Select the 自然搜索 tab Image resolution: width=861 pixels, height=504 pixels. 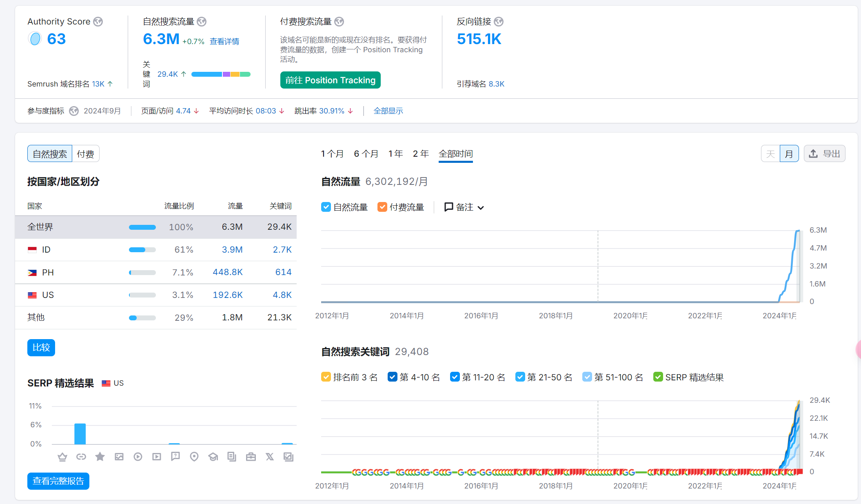tap(50, 154)
